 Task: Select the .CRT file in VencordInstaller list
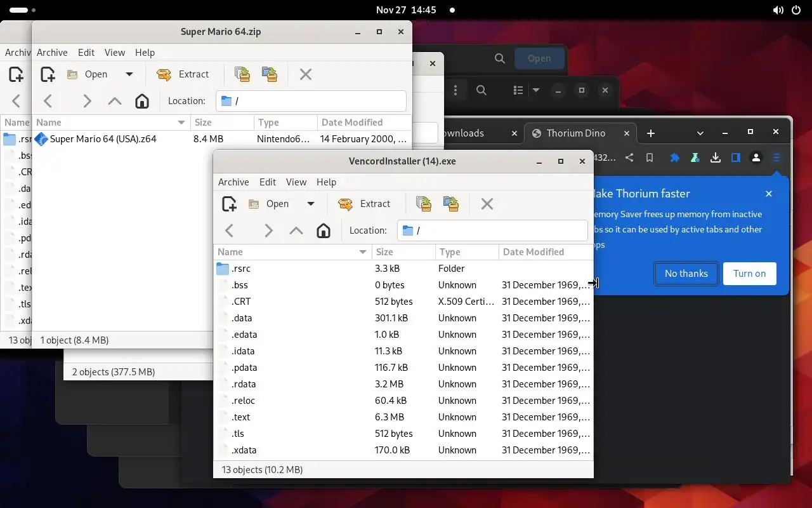403,302
